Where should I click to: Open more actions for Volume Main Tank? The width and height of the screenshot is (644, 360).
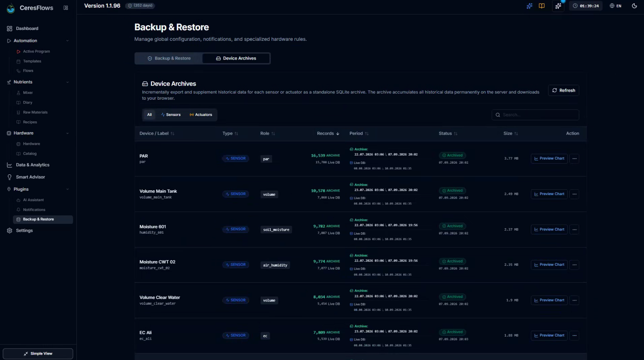click(x=574, y=194)
